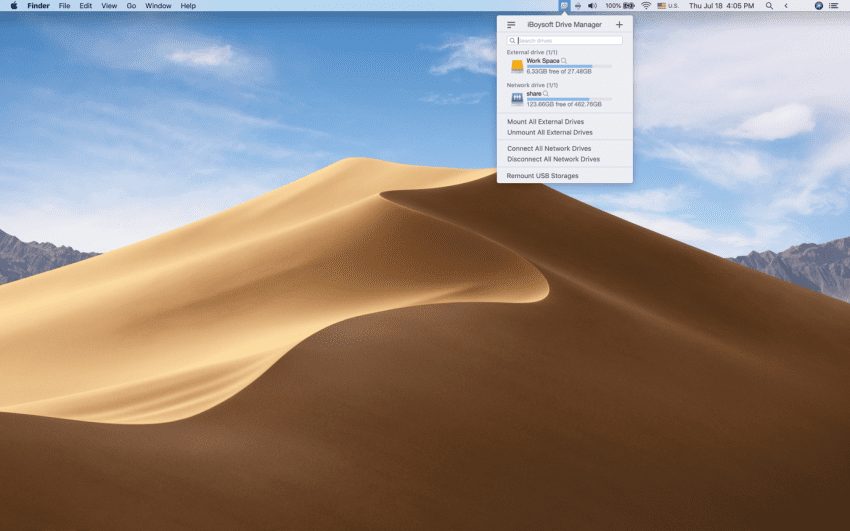Open the Go menu in menu bar
The height and width of the screenshot is (531, 850).
coord(131,6)
